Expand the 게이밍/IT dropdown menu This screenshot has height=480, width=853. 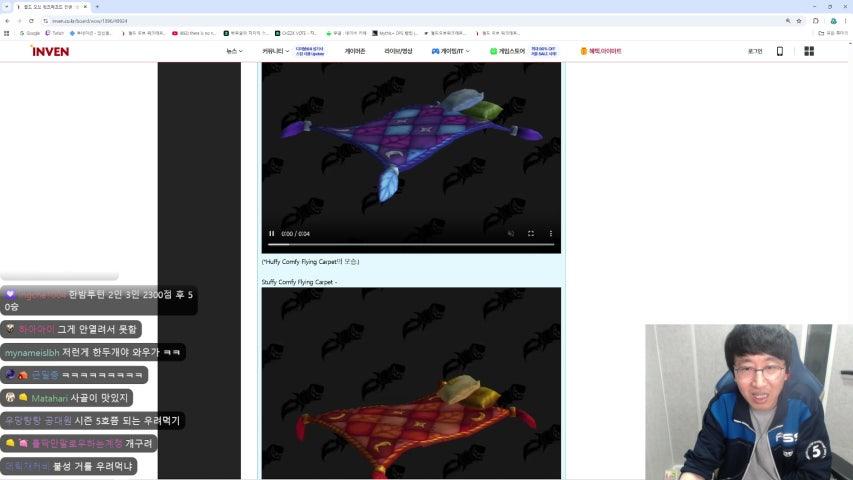click(x=450, y=51)
